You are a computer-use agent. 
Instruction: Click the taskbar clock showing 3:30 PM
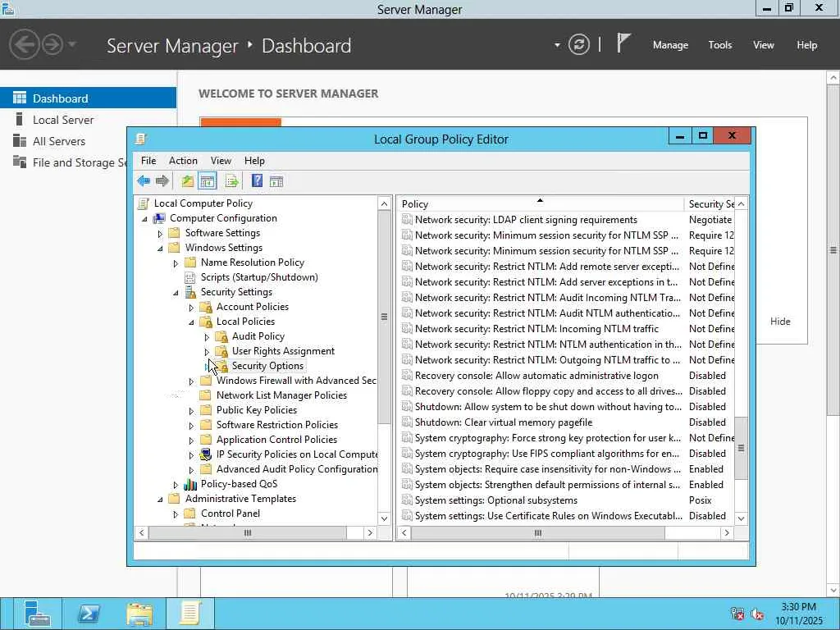tap(798, 614)
